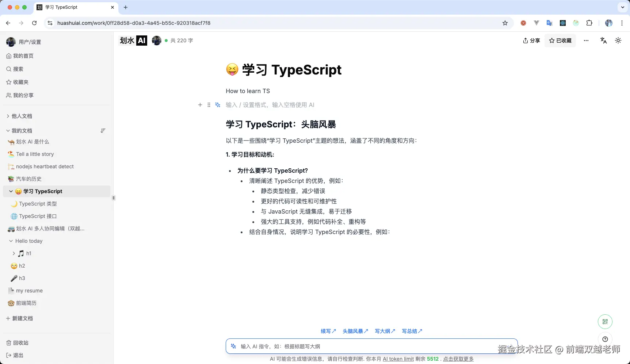
Task: Bookmark this page with the star icon
Action: pyautogui.click(x=505, y=23)
